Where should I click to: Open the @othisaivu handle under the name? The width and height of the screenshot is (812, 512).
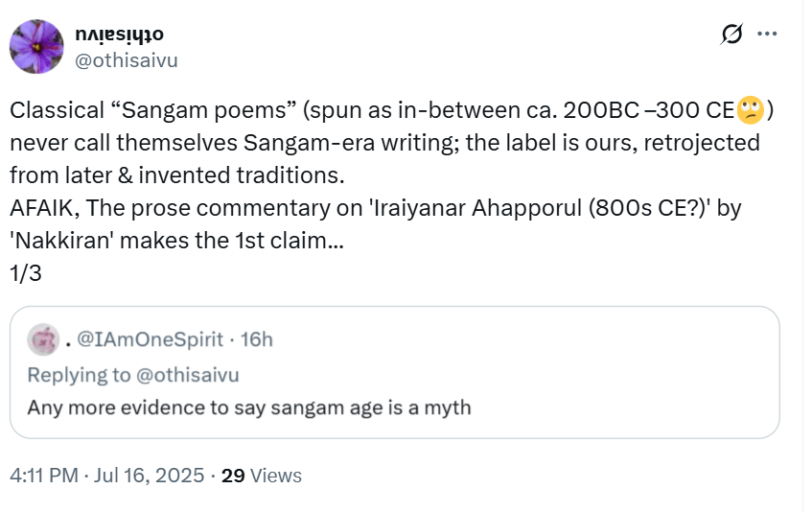(x=126, y=59)
